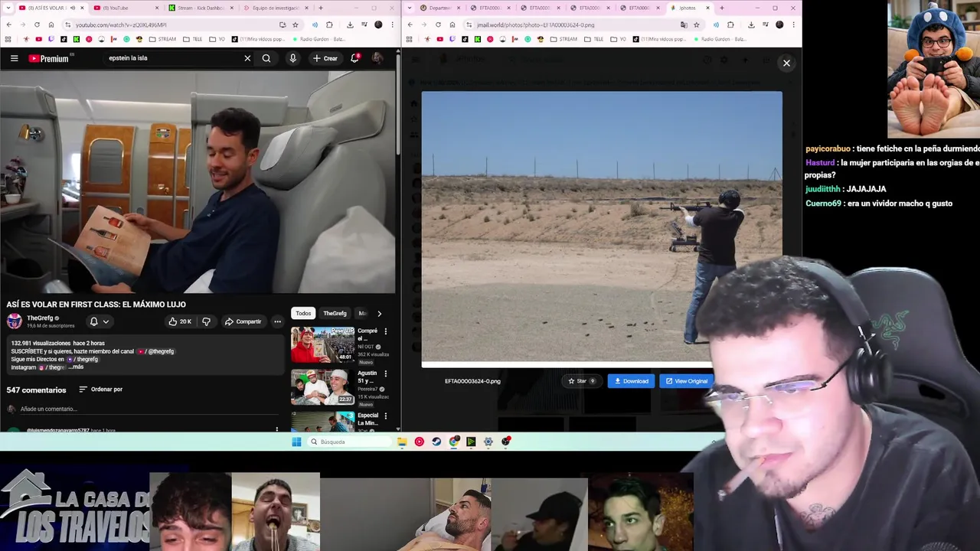This screenshot has height=551, width=980.
Task: Close the photo lightbox viewer
Action: tap(786, 63)
